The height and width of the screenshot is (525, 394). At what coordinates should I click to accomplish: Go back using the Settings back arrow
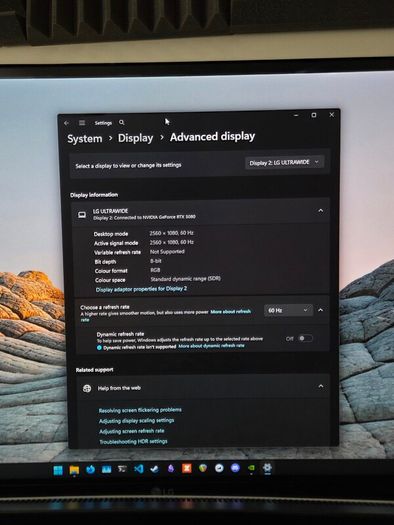coord(66,123)
